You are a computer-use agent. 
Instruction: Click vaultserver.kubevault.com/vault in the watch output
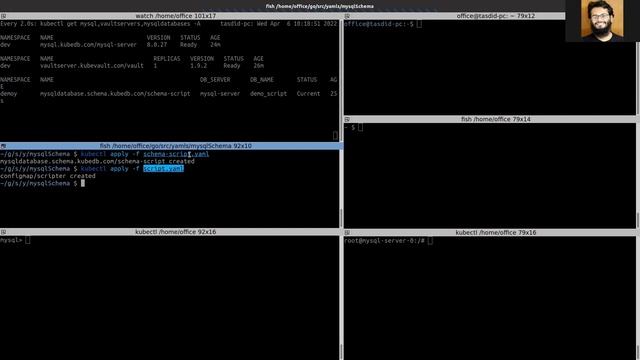coord(92,65)
